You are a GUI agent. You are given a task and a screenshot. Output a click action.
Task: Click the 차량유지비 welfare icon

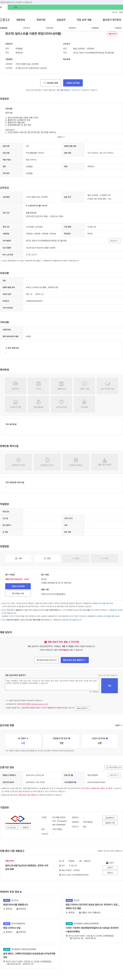coord(61,386)
